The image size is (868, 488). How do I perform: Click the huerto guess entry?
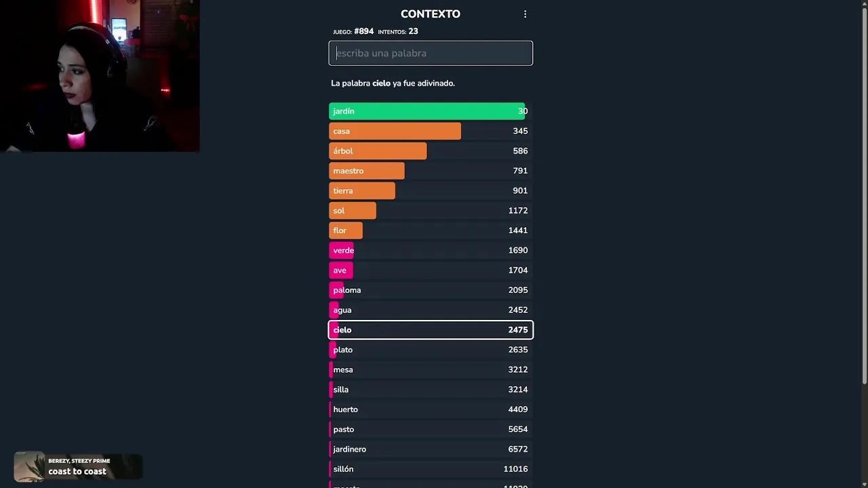(x=431, y=409)
